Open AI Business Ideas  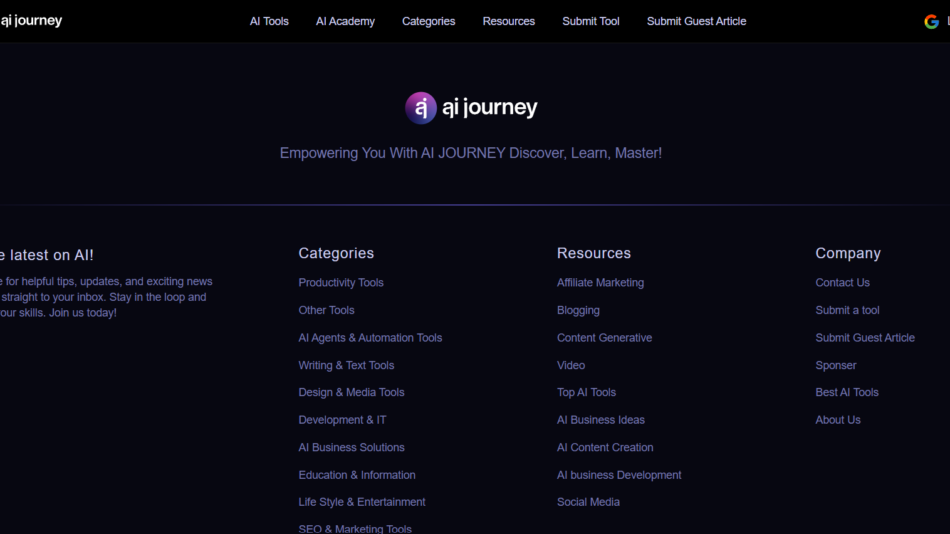point(600,419)
